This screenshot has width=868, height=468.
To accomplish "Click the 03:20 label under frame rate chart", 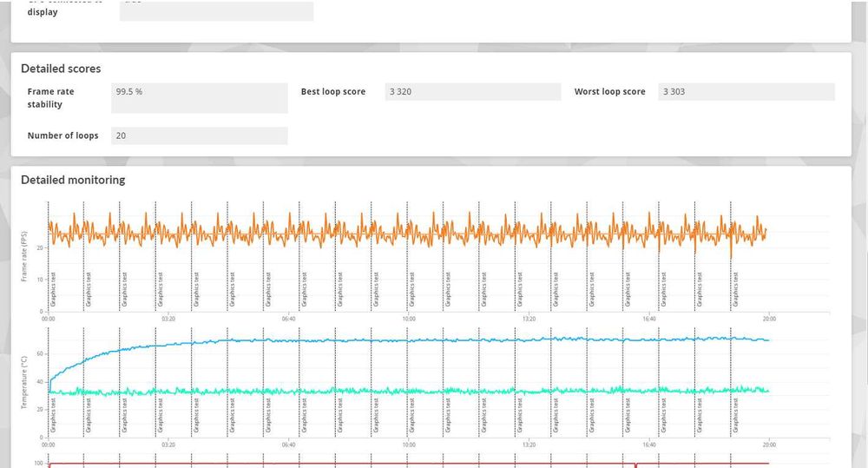I will tap(168, 319).
